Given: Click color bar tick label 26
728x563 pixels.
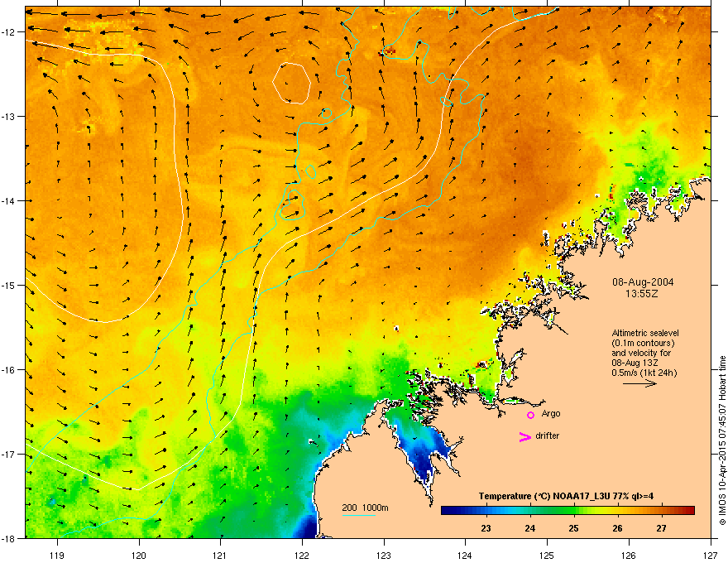Looking at the screenshot, I should [x=617, y=528].
